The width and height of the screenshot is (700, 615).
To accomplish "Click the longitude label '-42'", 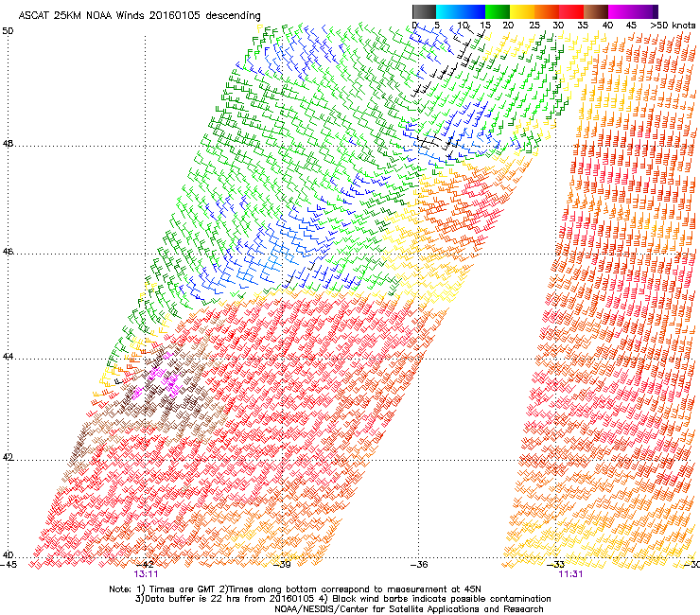I will [146, 565].
